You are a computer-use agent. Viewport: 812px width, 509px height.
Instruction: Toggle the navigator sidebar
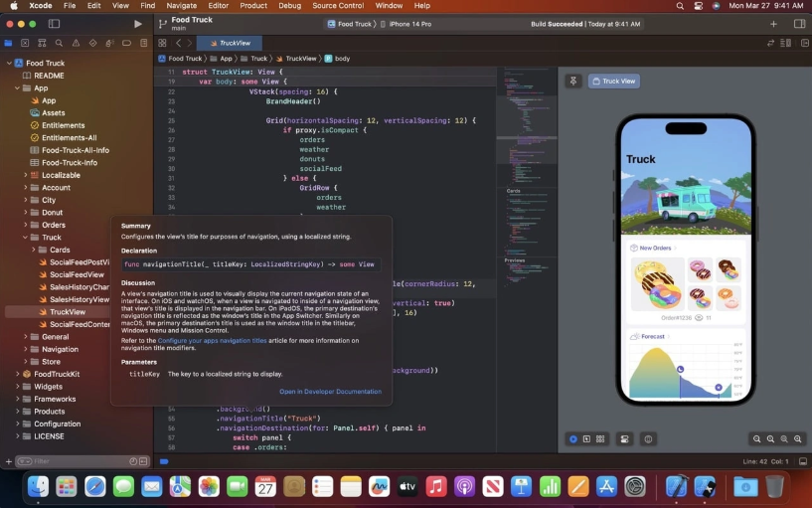click(54, 24)
